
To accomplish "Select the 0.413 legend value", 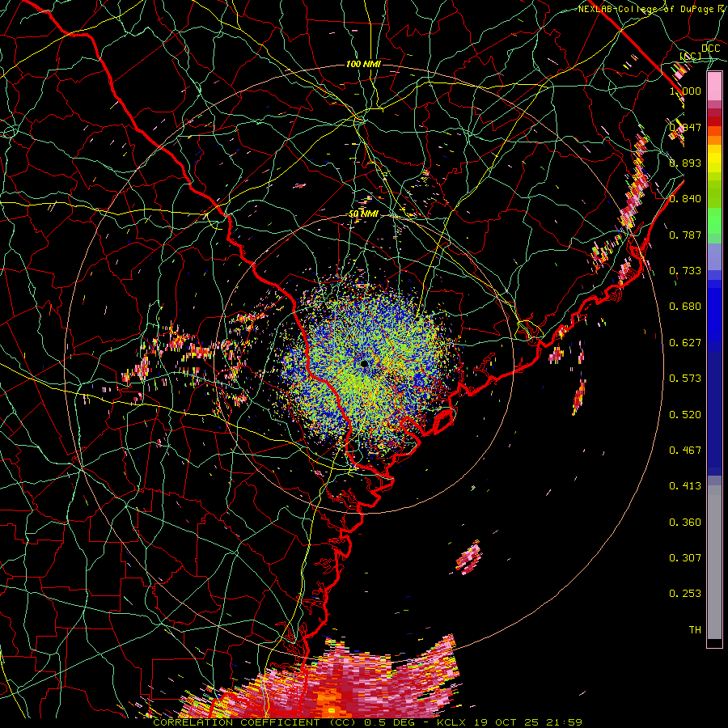I will pos(685,486).
